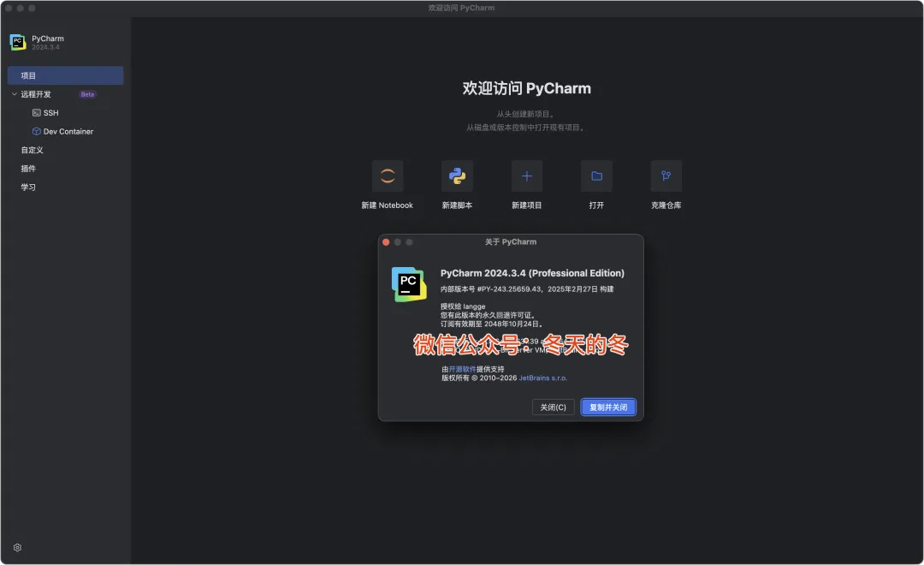
Task: Switch to the Learn (学习) tab
Action: [x=28, y=187]
